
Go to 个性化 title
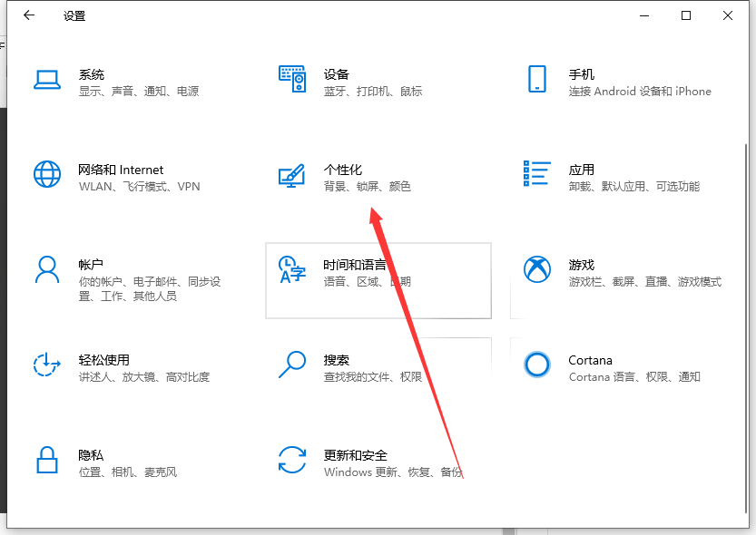coord(343,170)
